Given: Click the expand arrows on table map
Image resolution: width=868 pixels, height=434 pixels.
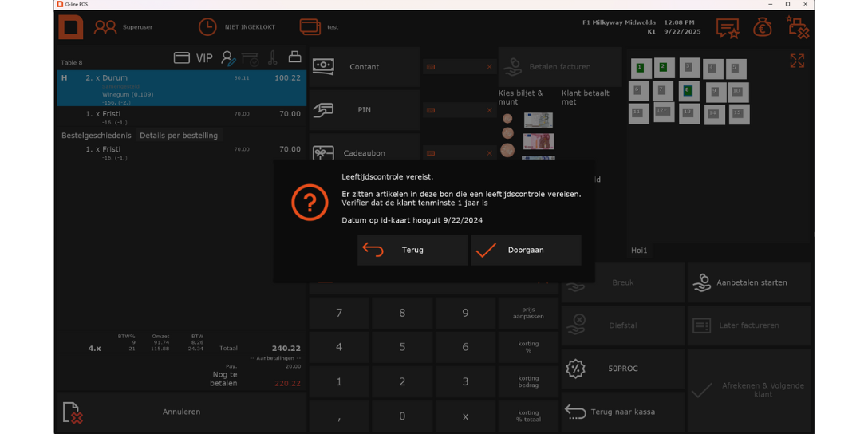Looking at the screenshot, I should click(x=796, y=61).
